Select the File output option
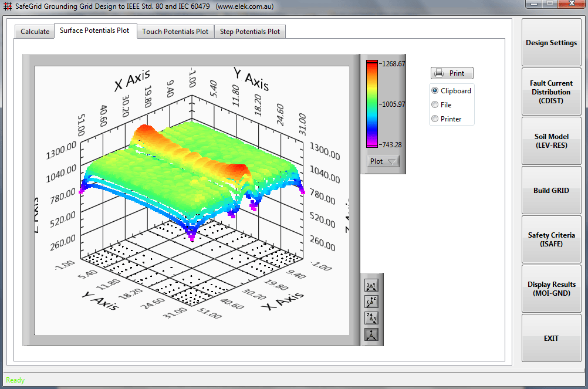Viewport: 588px width, 389px height. pyautogui.click(x=435, y=105)
